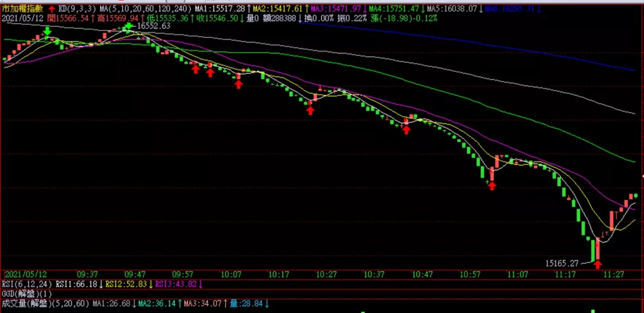Click red up arrow just before 11:07
Image resolution: width=644 pixels, height=313 pixels.
[x=492, y=185]
